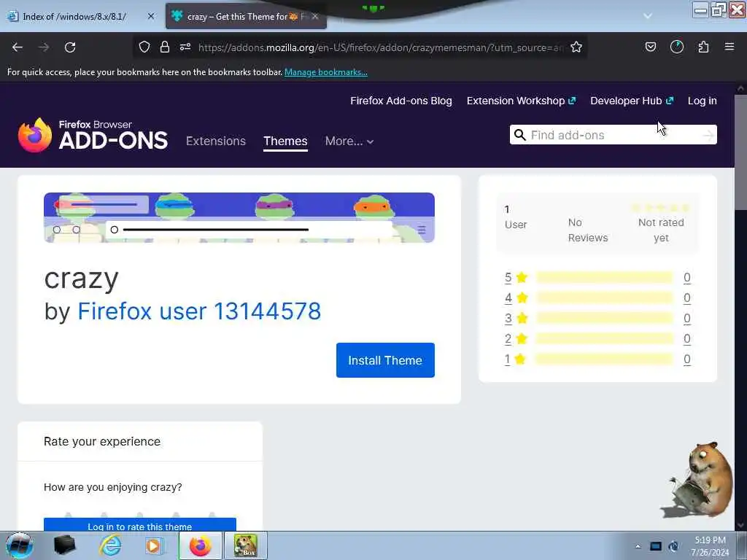Open Extension Workshop link
747x560 pixels.
(x=521, y=101)
